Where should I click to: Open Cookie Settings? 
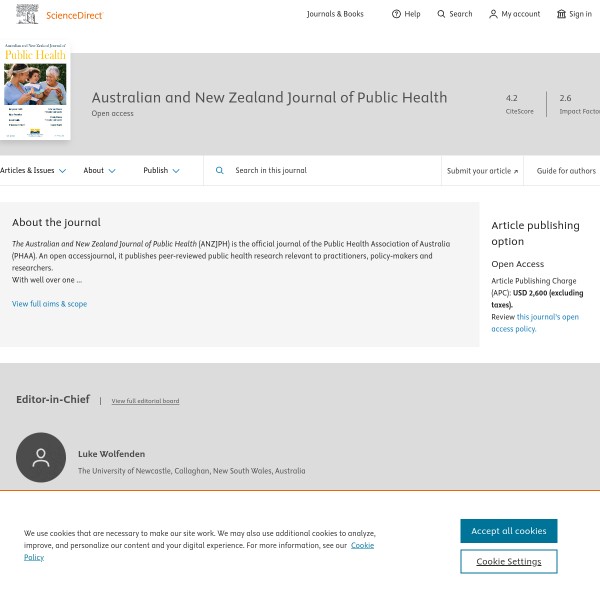[x=508, y=562]
